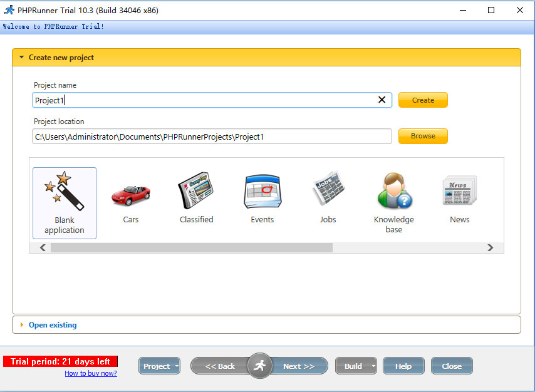Click the running man wizard icon
535x392 pixels.
259,366
